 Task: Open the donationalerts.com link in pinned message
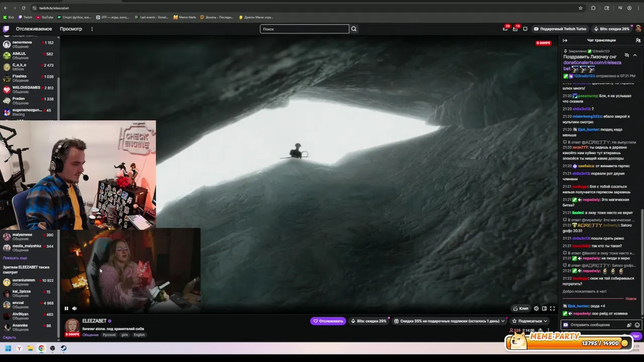[592, 65]
